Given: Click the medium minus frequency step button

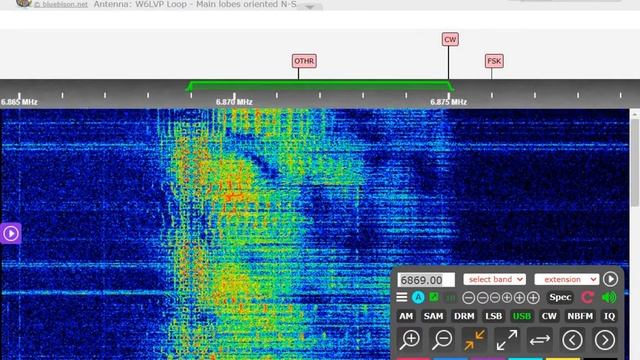Looking at the screenshot, I should (x=482, y=298).
